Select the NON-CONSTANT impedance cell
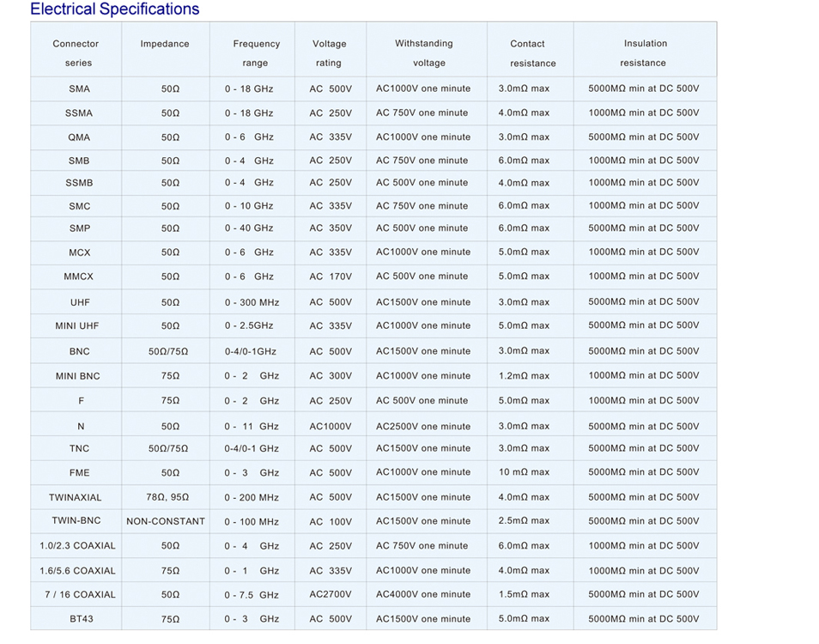Image resolution: width=819 pixels, height=644 pixels. (x=166, y=521)
